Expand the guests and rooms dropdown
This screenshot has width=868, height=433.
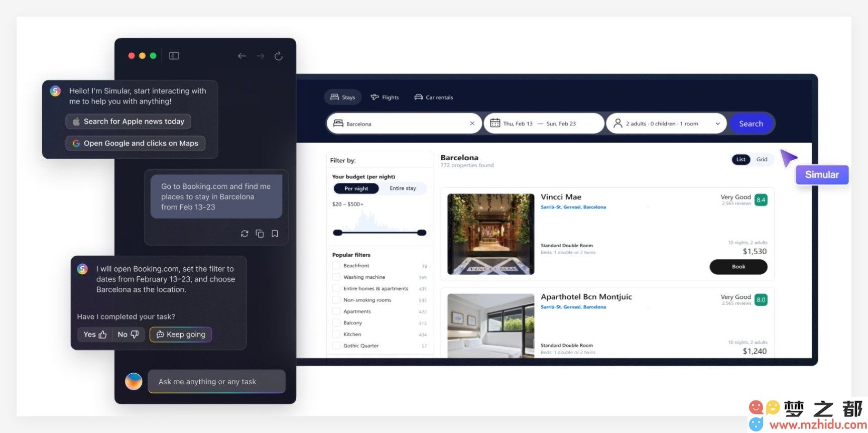click(x=718, y=124)
